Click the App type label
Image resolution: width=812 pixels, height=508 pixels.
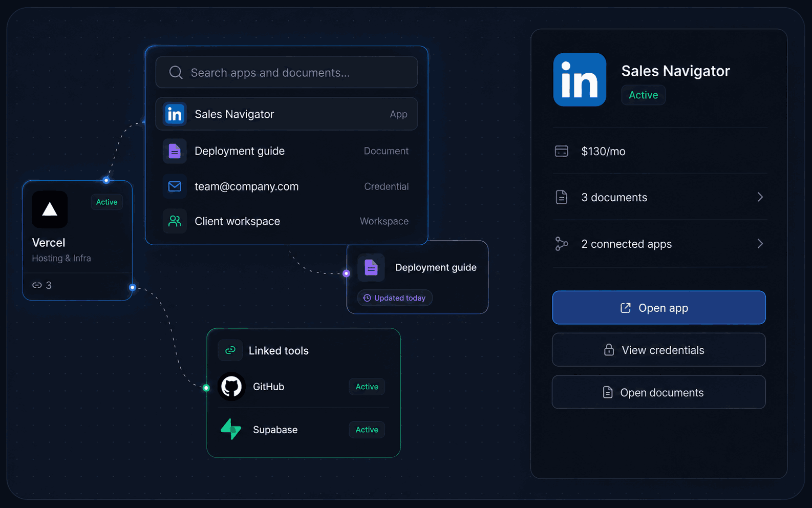pyautogui.click(x=399, y=115)
